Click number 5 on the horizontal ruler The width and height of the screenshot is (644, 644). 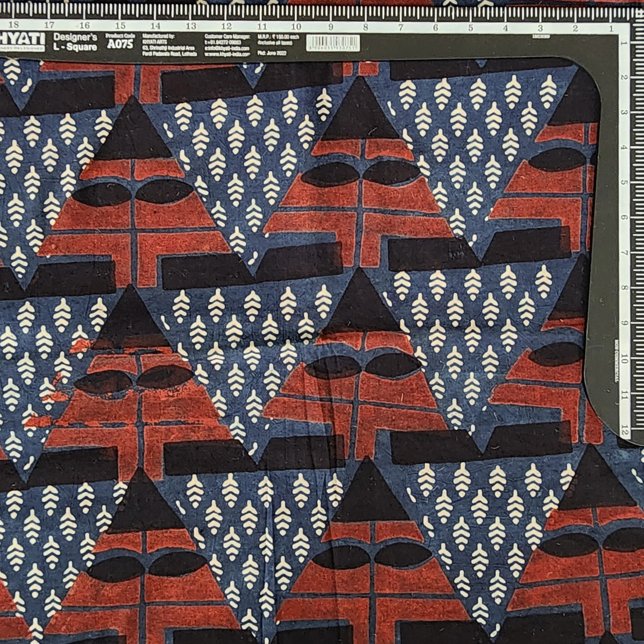pos(471,28)
